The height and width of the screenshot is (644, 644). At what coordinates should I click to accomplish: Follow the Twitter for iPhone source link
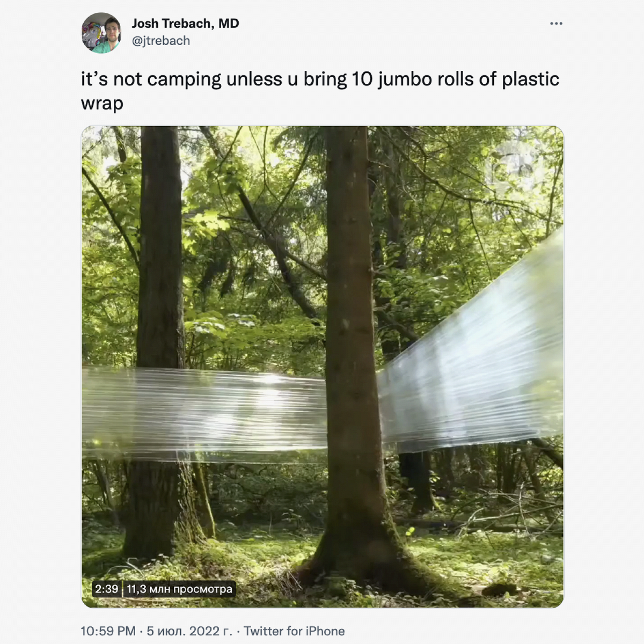click(294, 631)
